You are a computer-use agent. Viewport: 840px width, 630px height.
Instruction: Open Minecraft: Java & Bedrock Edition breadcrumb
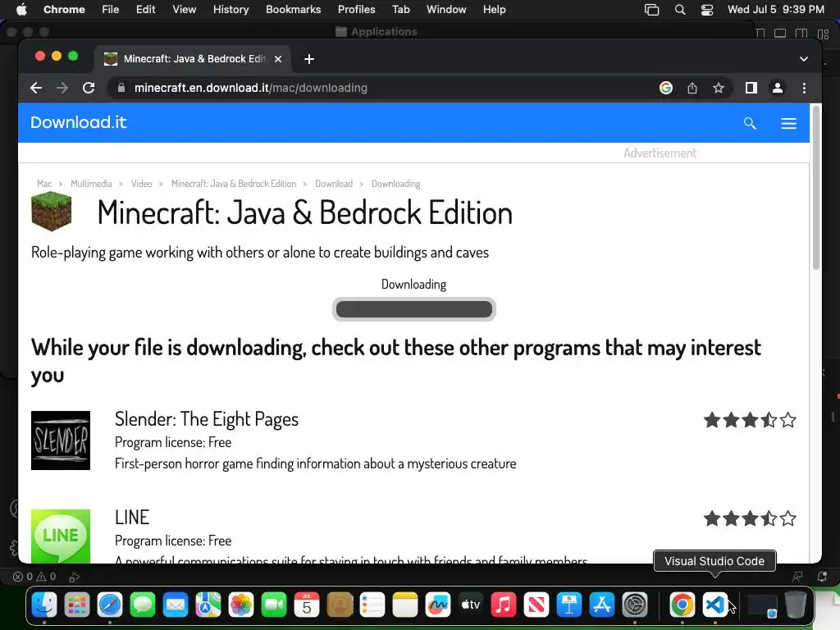click(234, 184)
